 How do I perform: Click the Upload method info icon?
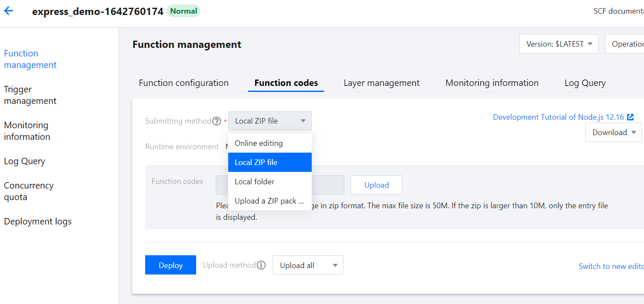(x=261, y=265)
